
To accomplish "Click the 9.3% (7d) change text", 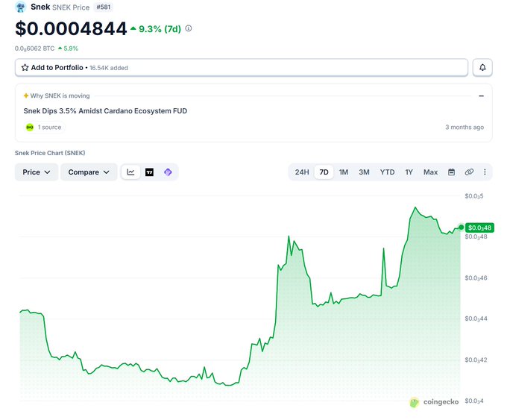I will point(160,29).
